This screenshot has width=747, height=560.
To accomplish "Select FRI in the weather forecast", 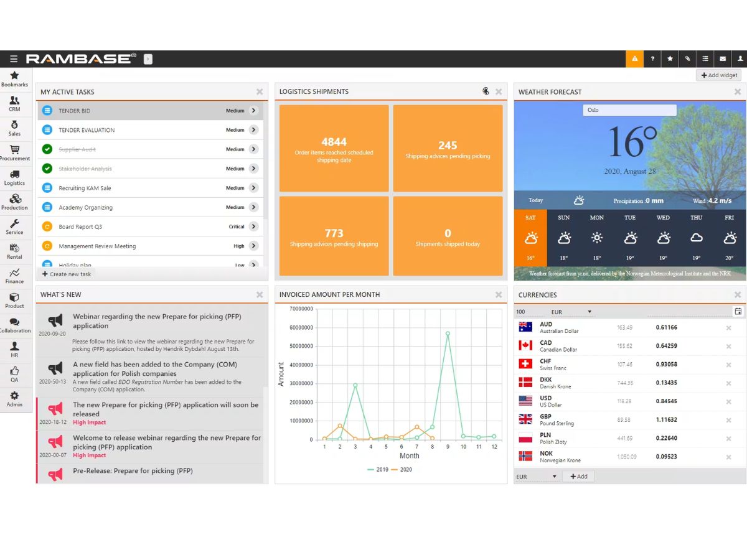I will [730, 238].
